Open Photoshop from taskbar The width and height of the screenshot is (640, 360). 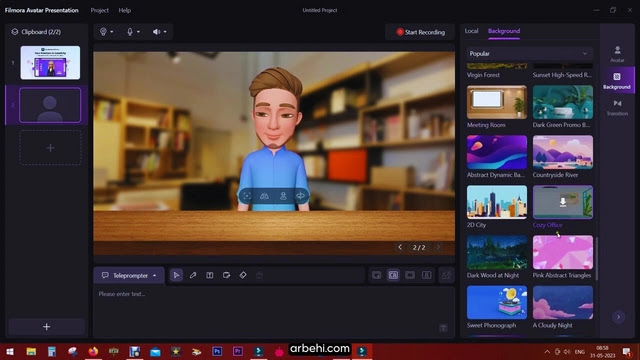[x=217, y=351]
